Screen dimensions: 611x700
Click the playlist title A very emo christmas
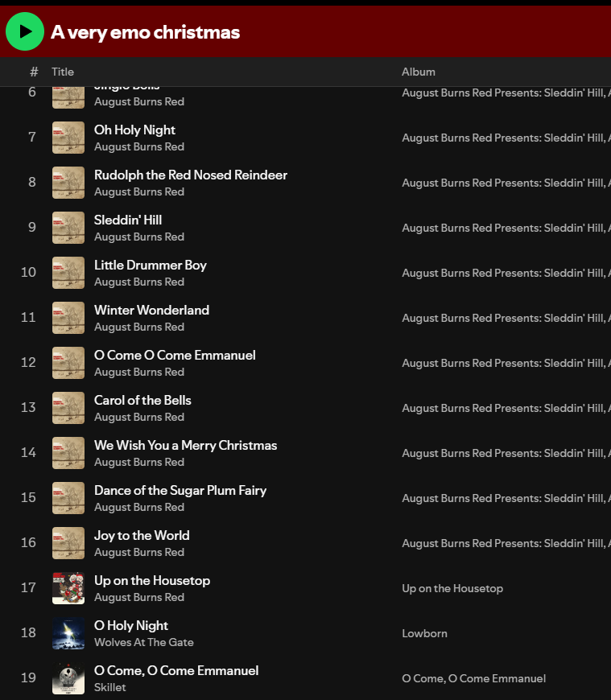[x=145, y=32]
